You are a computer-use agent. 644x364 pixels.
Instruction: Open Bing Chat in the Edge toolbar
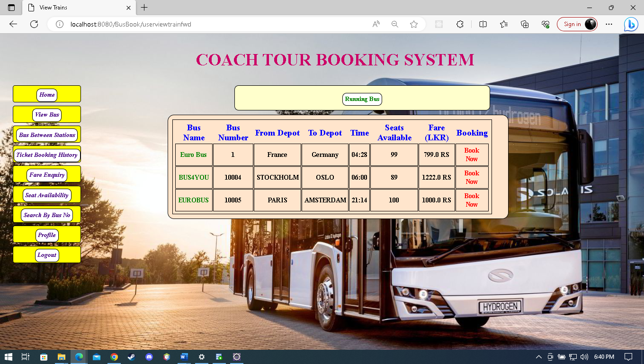pyautogui.click(x=631, y=24)
